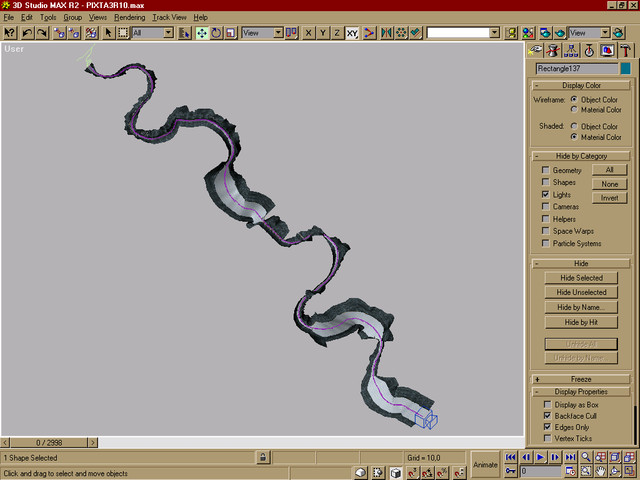Toggle the selection lock padlock icon
The width and height of the screenshot is (640, 480).
263,458
